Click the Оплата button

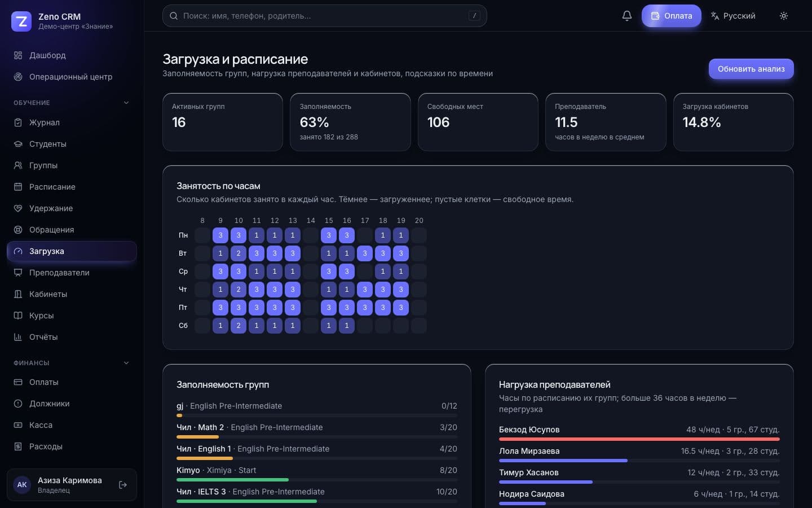[671, 16]
